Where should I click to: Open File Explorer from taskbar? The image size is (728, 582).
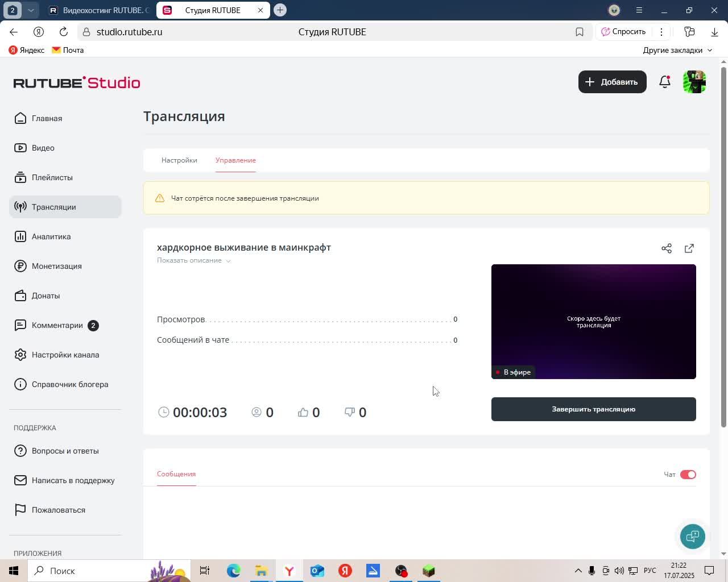tap(262, 571)
